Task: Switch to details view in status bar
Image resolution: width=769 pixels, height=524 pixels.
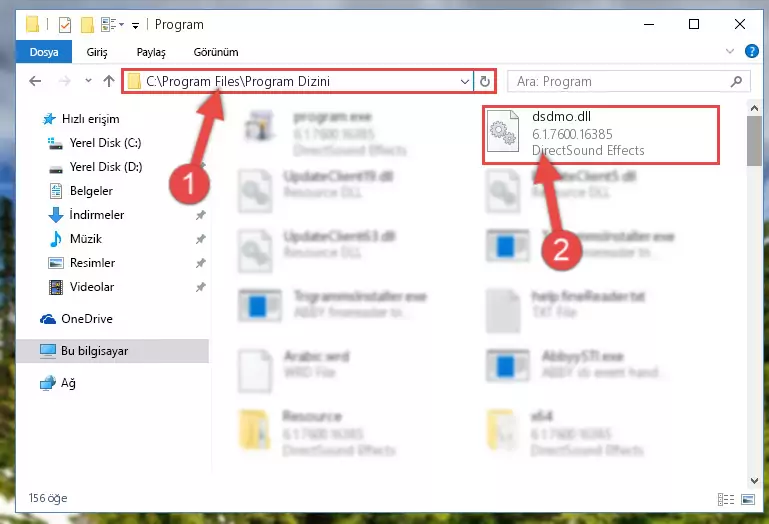Action: pyautogui.click(x=725, y=499)
